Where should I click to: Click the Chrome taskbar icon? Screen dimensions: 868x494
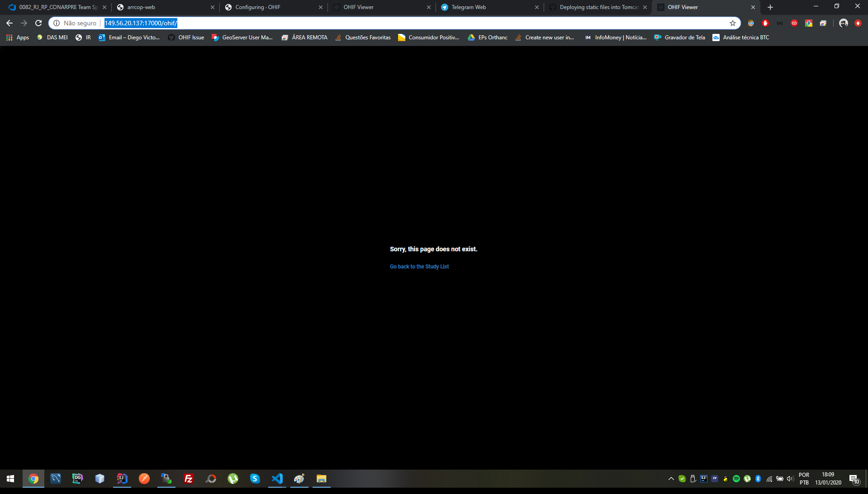[33, 479]
